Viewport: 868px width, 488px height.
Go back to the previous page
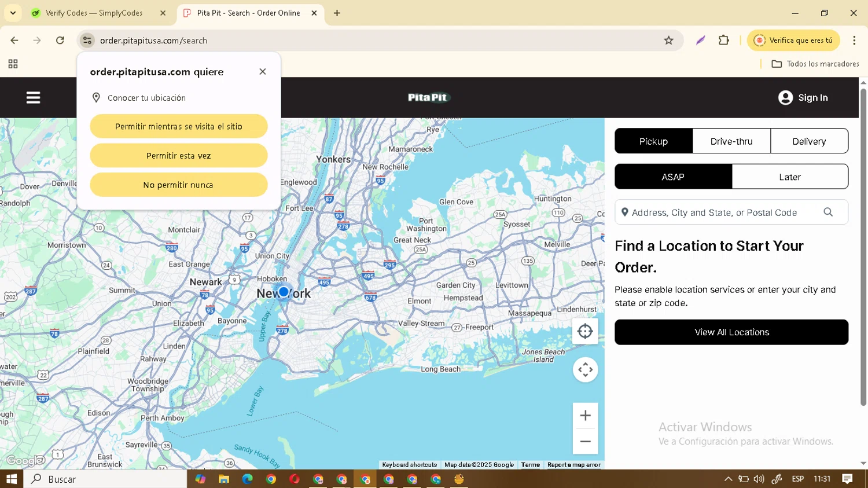[14, 41]
